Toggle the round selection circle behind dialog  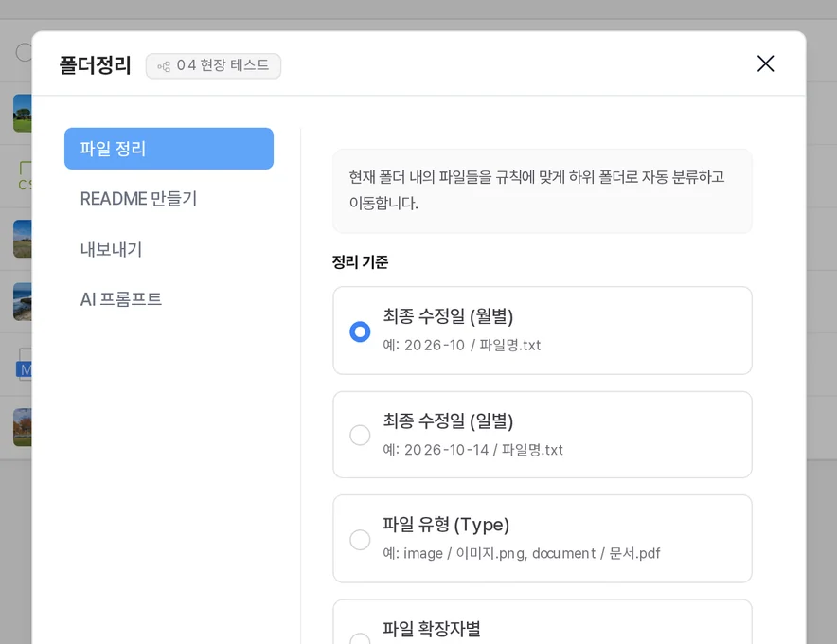click(x=24, y=52)
